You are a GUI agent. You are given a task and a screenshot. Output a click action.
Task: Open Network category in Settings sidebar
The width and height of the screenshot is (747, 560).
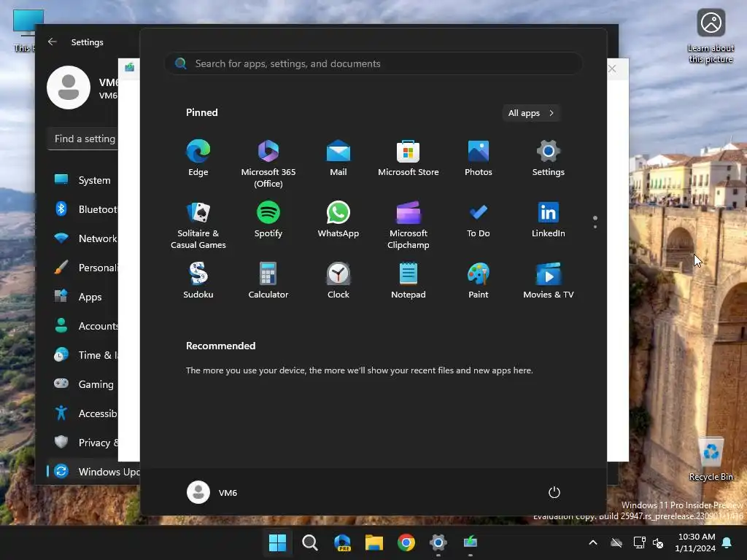click(x=83, y=238)
